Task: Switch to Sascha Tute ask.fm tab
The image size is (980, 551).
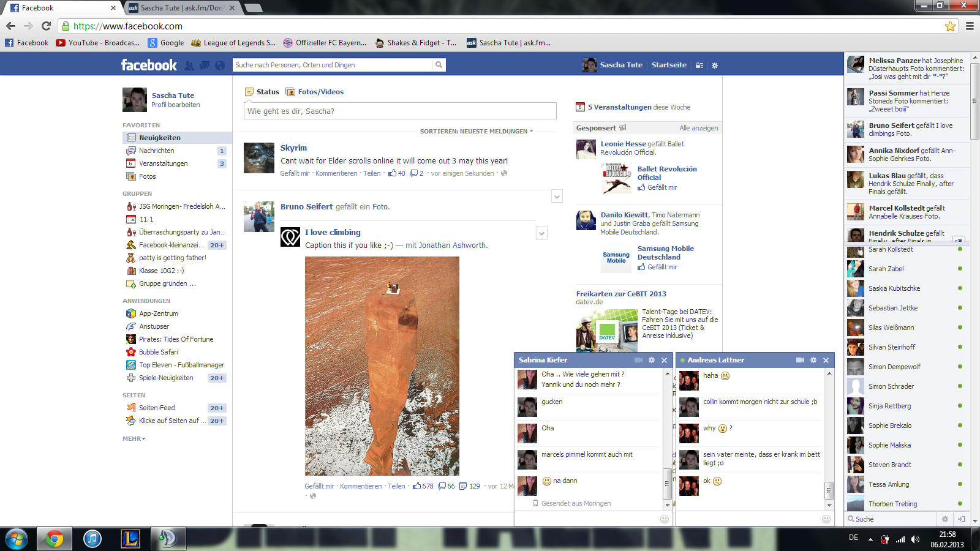Action: [181, 8]
